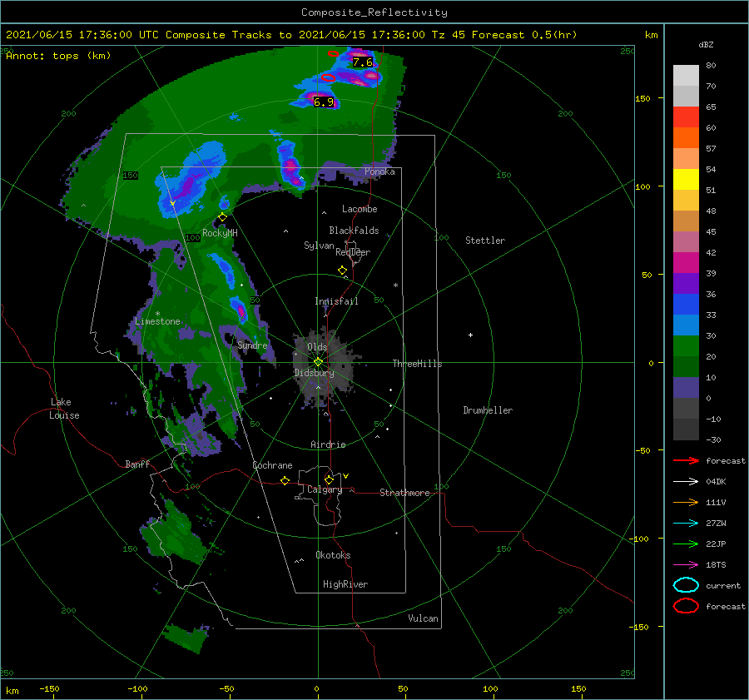Screen dimensions: 749x700
Task: Select the storm top label 6.9
Action: click(324, 102)
